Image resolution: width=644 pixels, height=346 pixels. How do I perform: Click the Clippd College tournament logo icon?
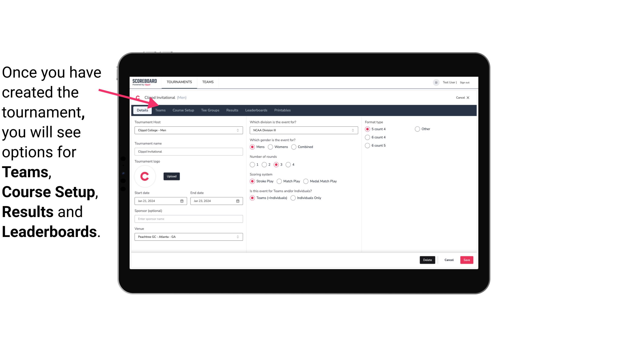(x=145, y=176)
